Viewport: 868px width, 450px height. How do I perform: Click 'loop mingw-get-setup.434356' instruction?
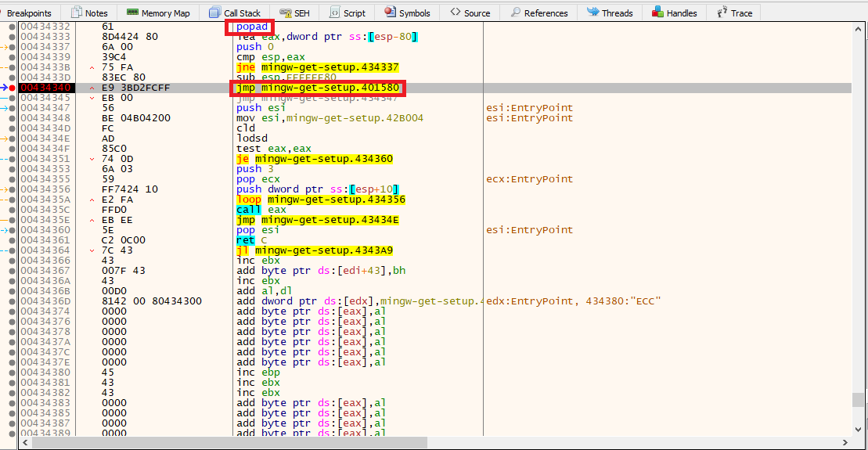pyautogui.click(x=321, y=200)
